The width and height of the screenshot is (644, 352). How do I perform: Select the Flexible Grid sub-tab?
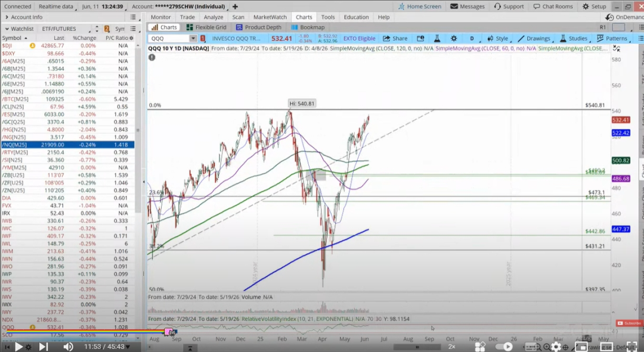[x=206, y=27]
